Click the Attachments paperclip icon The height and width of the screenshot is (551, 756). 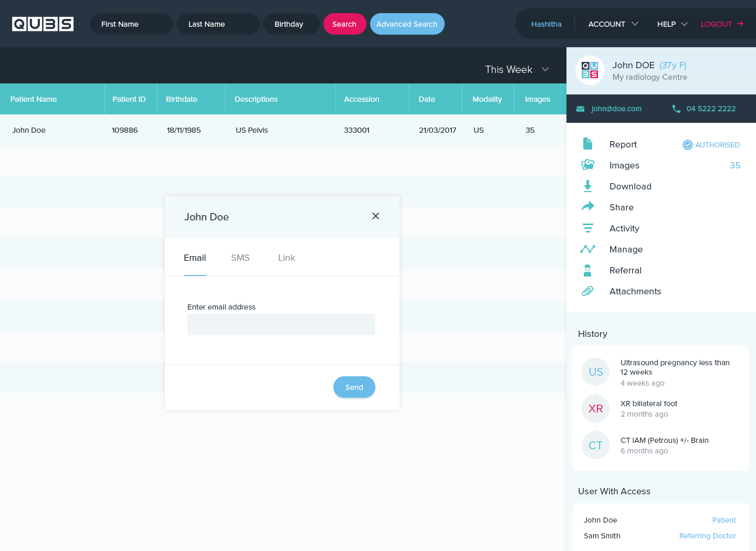point(587,291)
